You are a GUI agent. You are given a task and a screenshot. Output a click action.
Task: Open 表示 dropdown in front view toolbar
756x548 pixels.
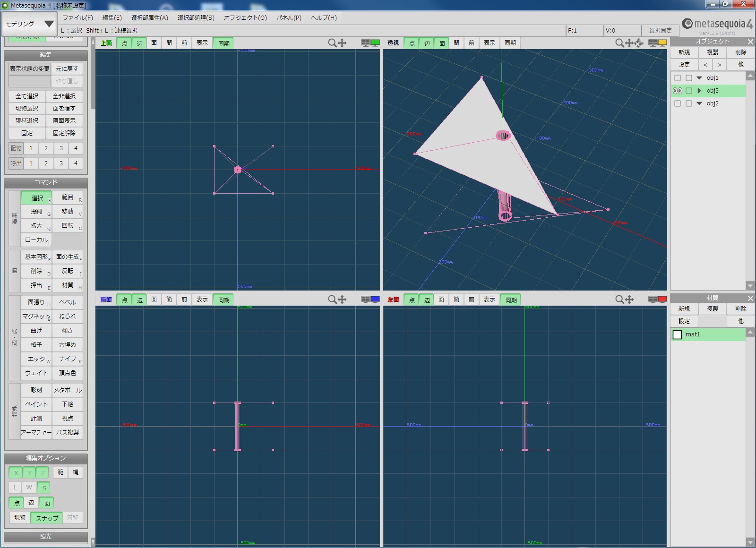pyautogui.click(x=202, y=300)
